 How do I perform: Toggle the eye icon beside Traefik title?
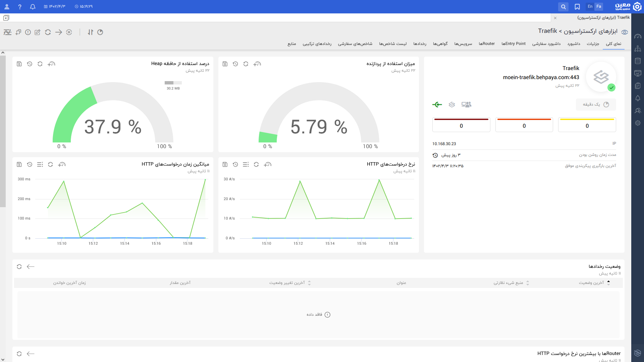coord(625,32)
